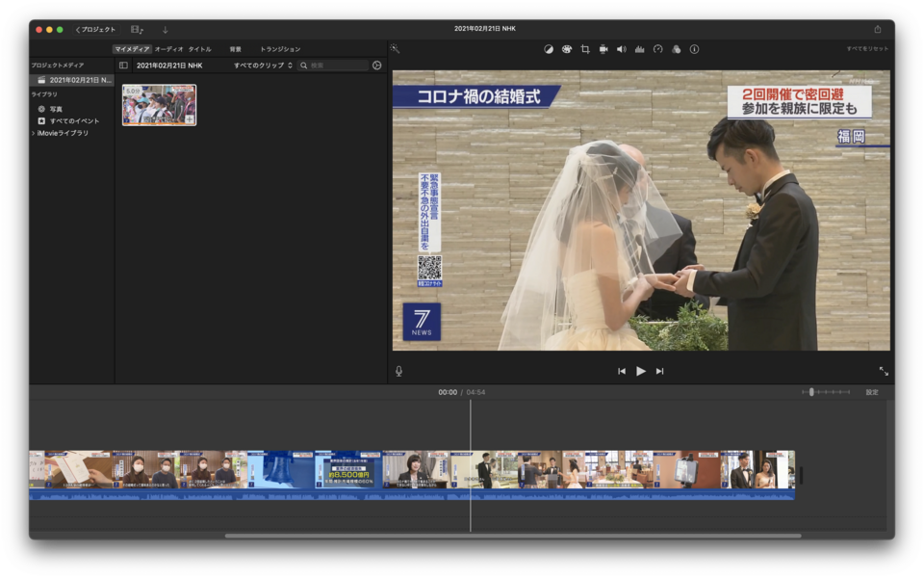Viewport: 924px width, 578px height.
Task: Switch to the トランジション tab
Action: [280, 49]
